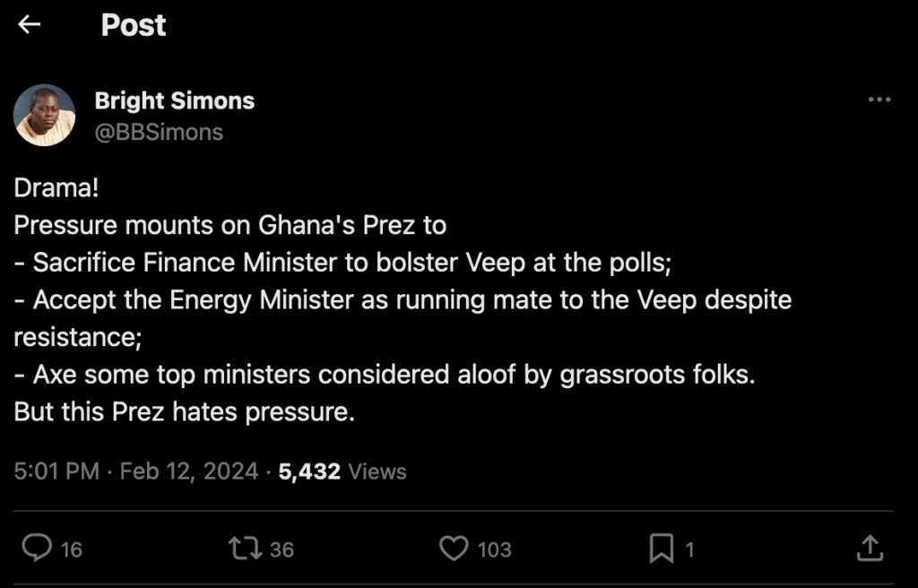Click the bookmark count of 1

690,549
